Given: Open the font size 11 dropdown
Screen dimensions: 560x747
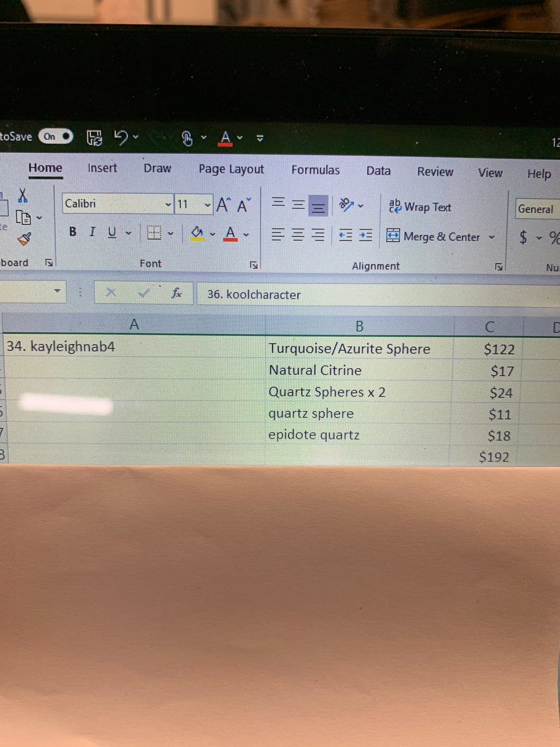Looking at the screenshot, I should [x=207, y=205].
